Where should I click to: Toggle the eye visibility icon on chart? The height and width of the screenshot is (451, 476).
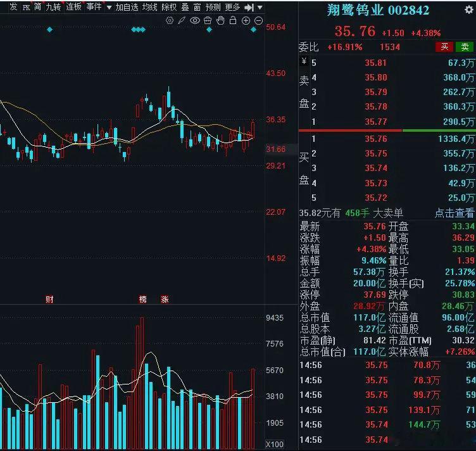[x=195, y=21]
